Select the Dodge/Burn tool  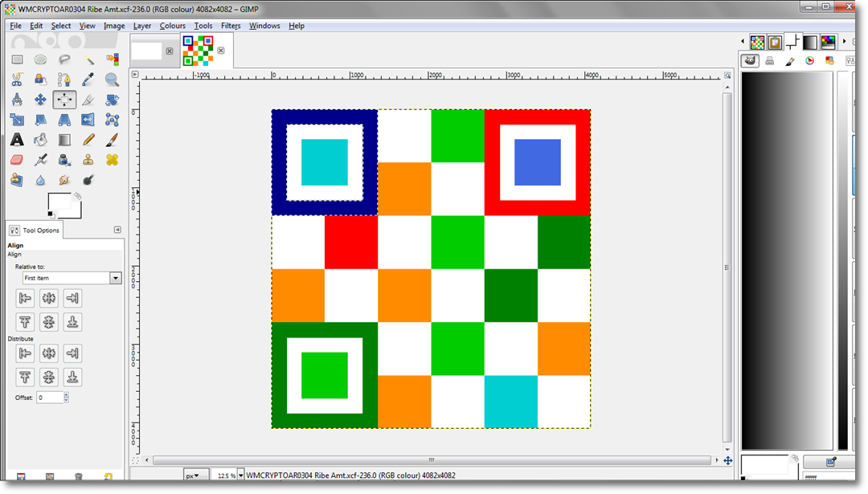point(88,180)
